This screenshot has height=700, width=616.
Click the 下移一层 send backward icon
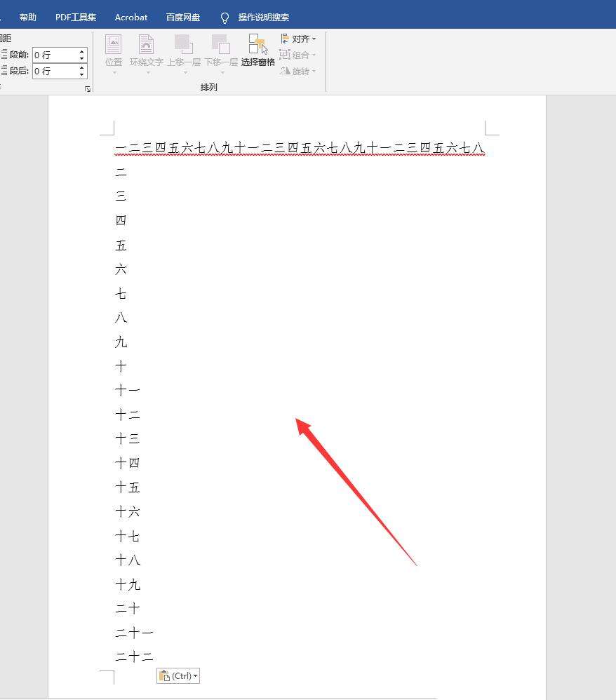coord(221,45)
